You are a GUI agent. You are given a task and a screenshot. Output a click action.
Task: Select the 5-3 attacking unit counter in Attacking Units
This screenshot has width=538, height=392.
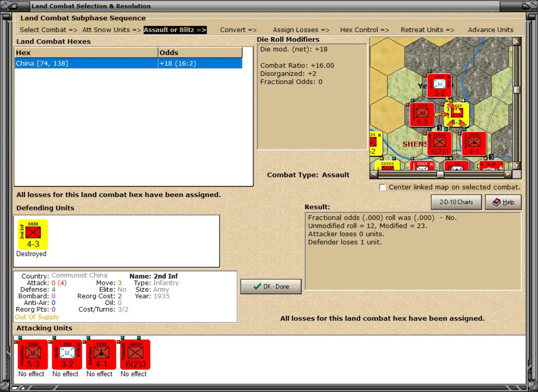[x=33, y=355]
